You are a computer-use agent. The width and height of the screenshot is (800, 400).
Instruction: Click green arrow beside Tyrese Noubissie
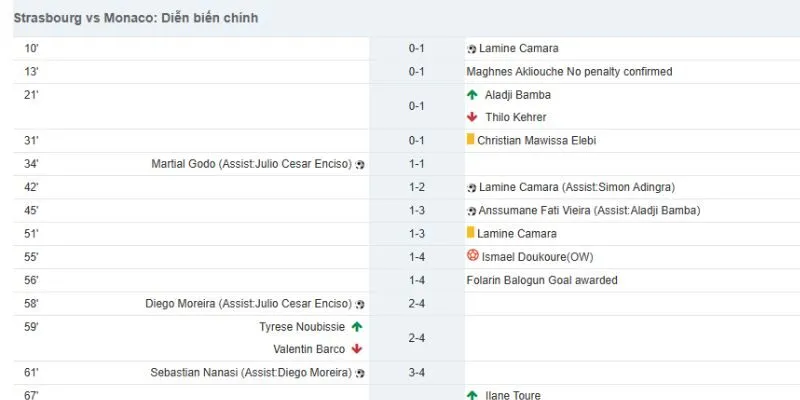[357, 327]
